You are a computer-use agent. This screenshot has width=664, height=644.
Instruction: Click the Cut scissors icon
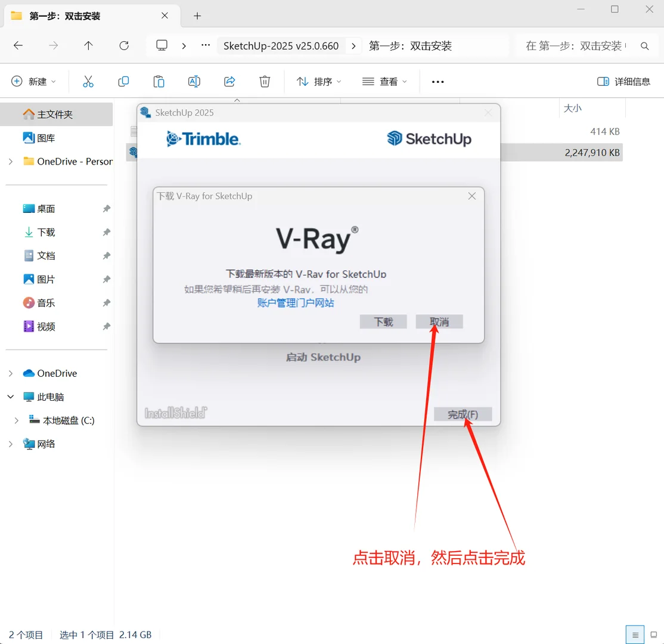point(88,81)
